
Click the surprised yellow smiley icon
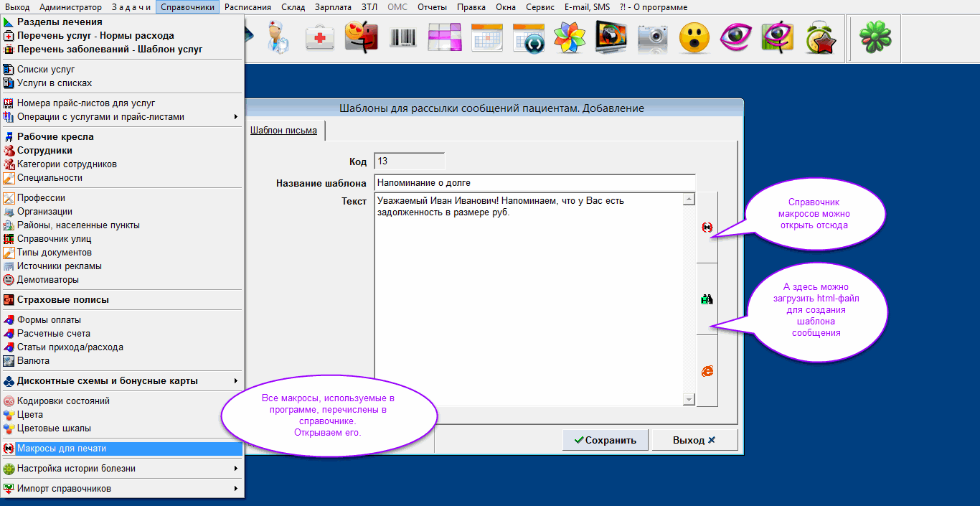[694, 36]
